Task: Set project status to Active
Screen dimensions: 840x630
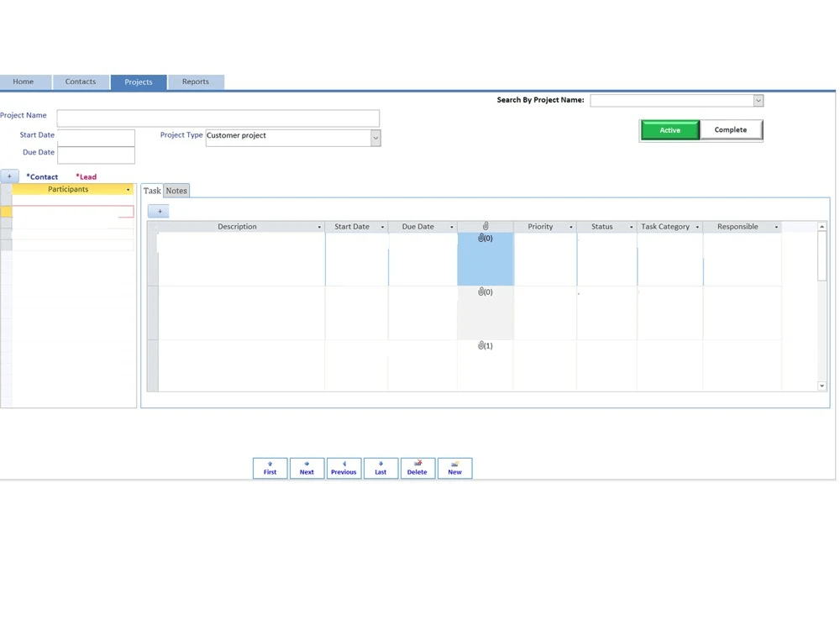Action: (x=669, y=129)
